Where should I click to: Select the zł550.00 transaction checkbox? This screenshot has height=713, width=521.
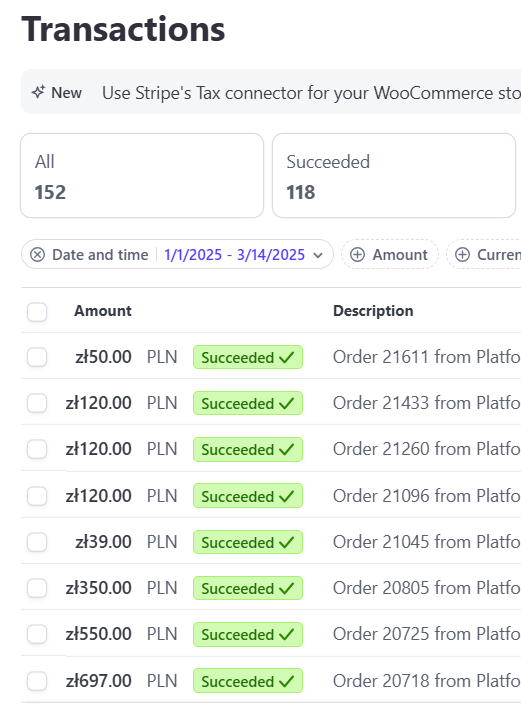(x=37, y=634)
